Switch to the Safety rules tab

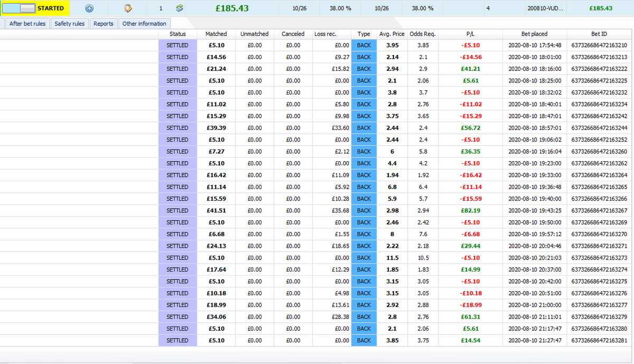(69, 24)
